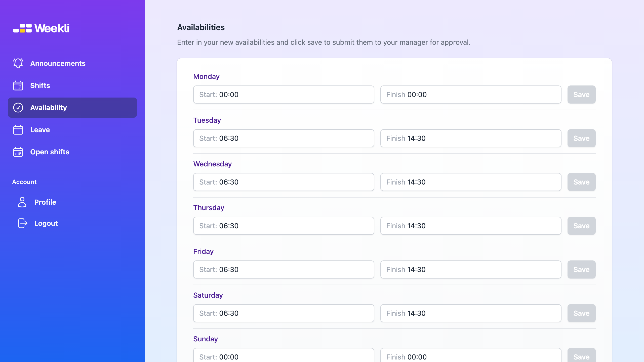This screenshot has height=362, width=644.
Task: Edit the Thursday Start time
Action: coord(284,226)
